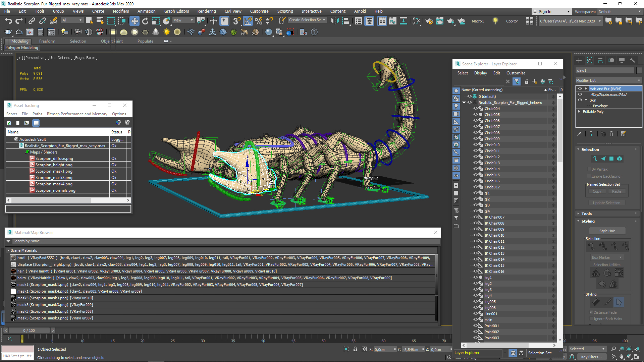
Task: Open the reference coordinate View dropdown
Action: (183, 20)
